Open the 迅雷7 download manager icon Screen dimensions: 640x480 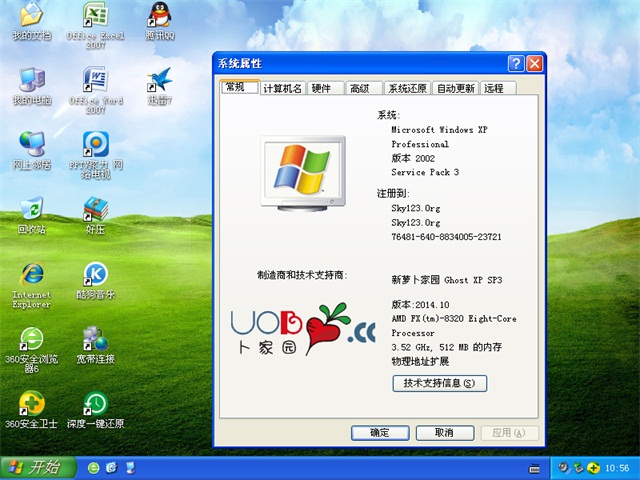(x=158, y=81)
